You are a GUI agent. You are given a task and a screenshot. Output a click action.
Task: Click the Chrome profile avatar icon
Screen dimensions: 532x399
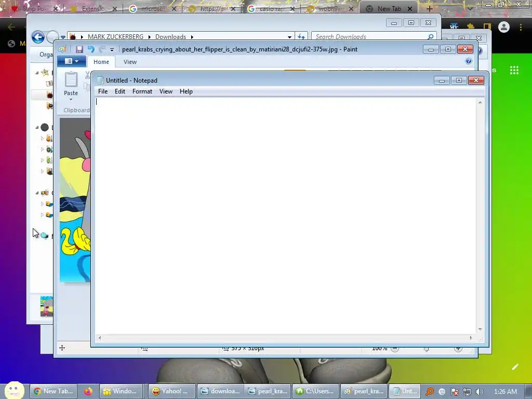504,27
